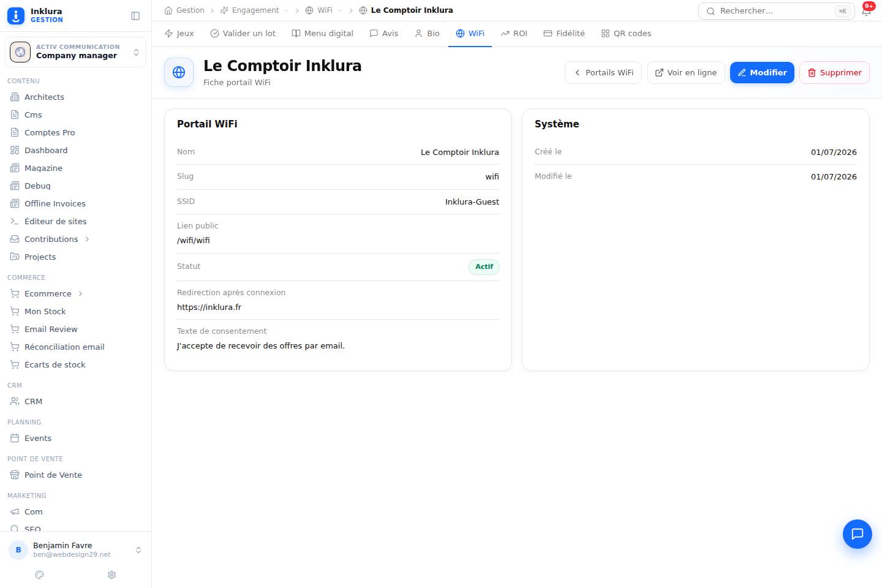Open notifications bell with 9+ badge

(x=867, y=10)
